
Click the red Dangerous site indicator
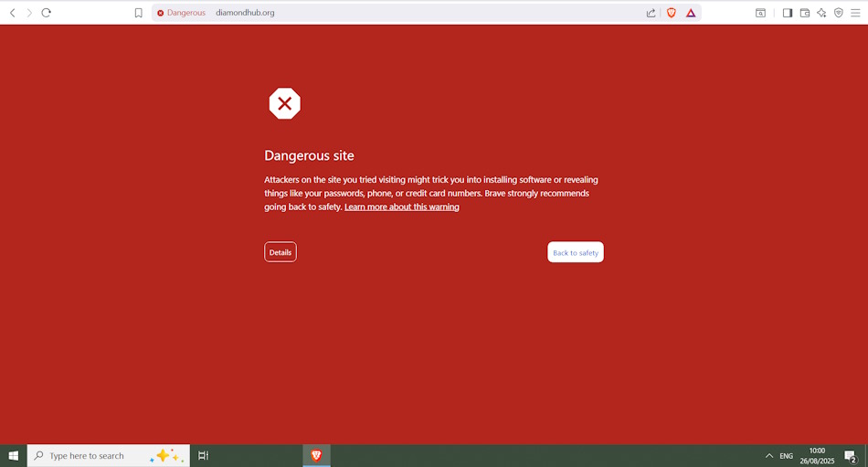[x=181, y=13]
